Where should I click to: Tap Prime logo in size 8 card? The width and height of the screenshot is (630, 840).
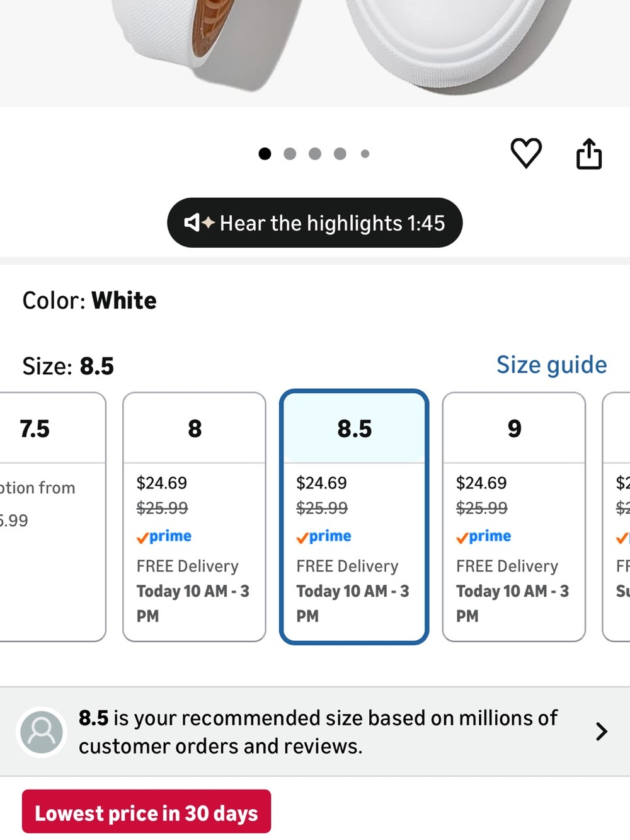164,536
